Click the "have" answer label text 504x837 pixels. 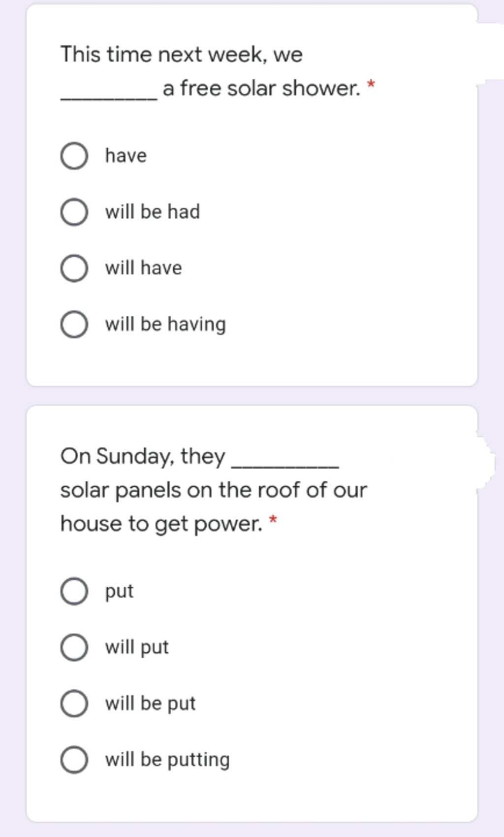(x=126, y=156)
